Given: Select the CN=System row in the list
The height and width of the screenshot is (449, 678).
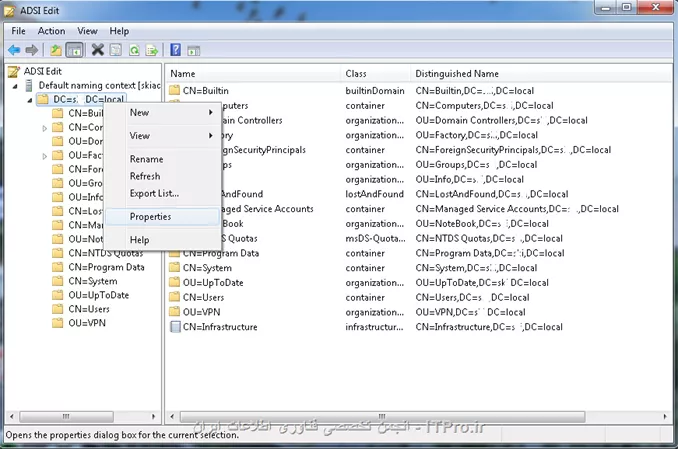Looking at the screenshot, I should (x=207, y=268).
